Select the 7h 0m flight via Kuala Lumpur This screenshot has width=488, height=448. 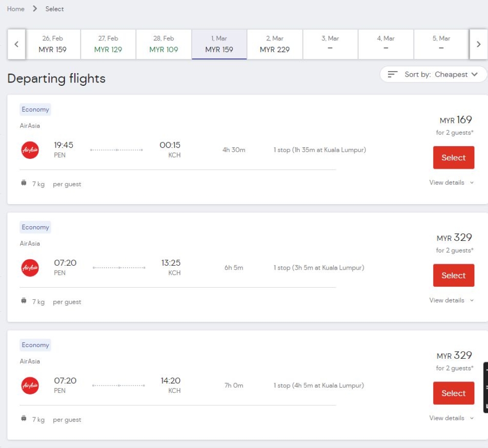coord(453,393)
